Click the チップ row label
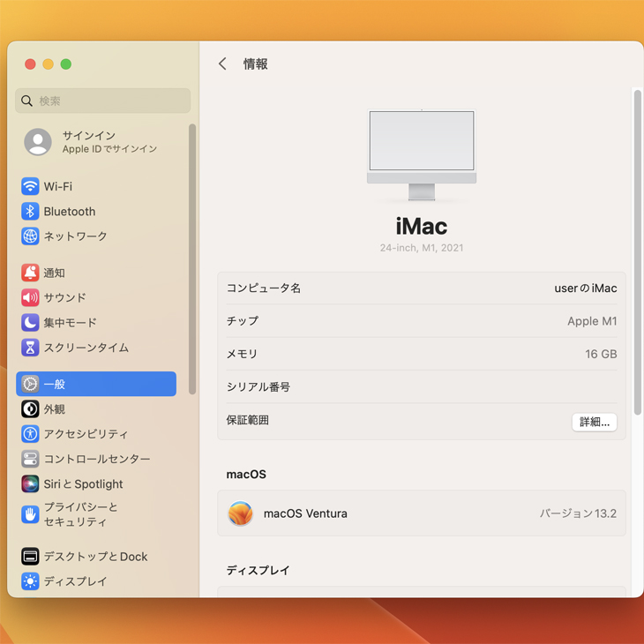 pyautogui.click(x=243, y=321)
